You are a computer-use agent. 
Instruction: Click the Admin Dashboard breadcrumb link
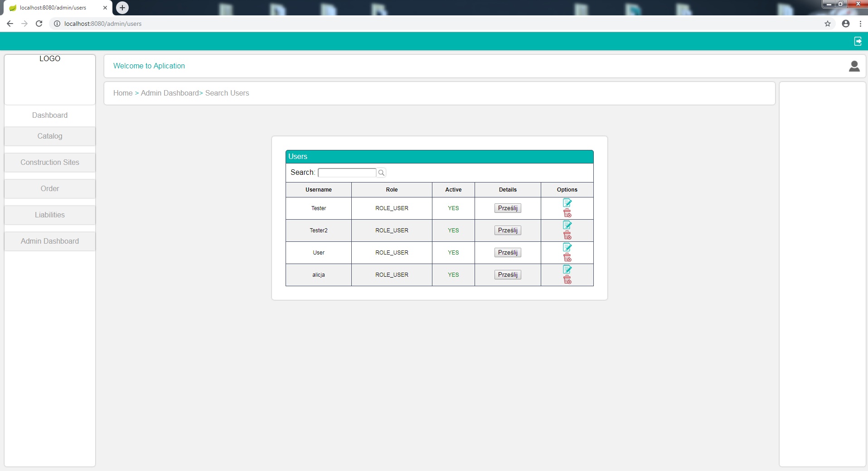tap(170, 93)
